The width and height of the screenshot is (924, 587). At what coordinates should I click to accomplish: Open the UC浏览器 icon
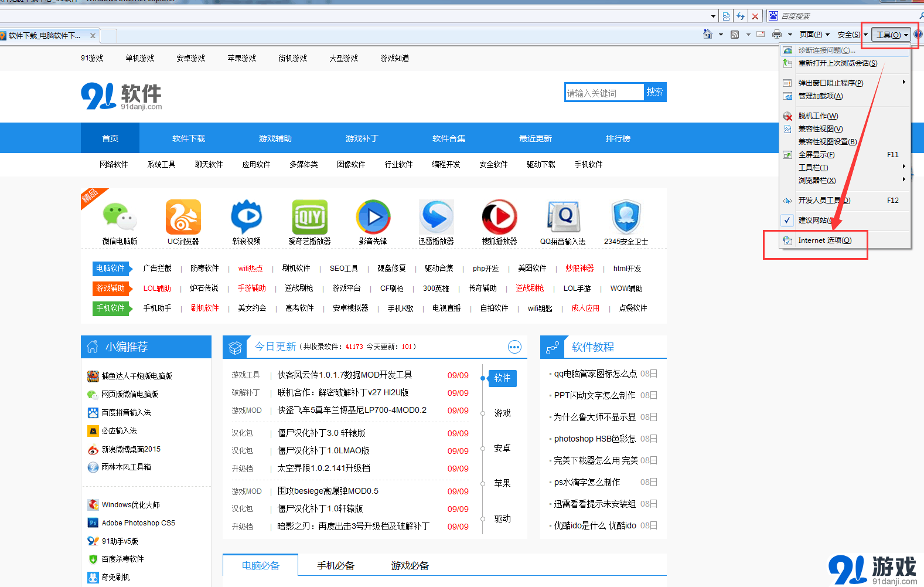click(183, 217)
